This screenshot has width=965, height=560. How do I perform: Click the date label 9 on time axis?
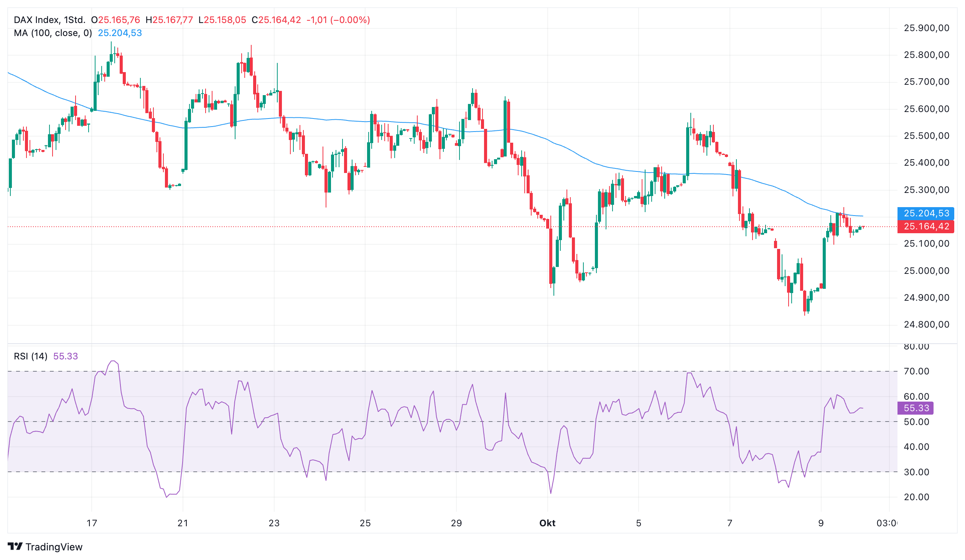tap(821, 523)
